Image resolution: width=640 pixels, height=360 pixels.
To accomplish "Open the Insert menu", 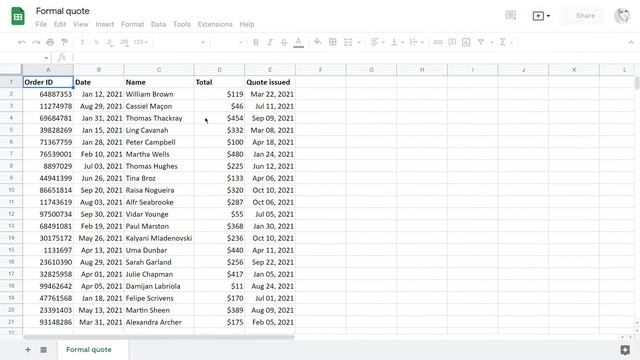I will coord(105,24).
